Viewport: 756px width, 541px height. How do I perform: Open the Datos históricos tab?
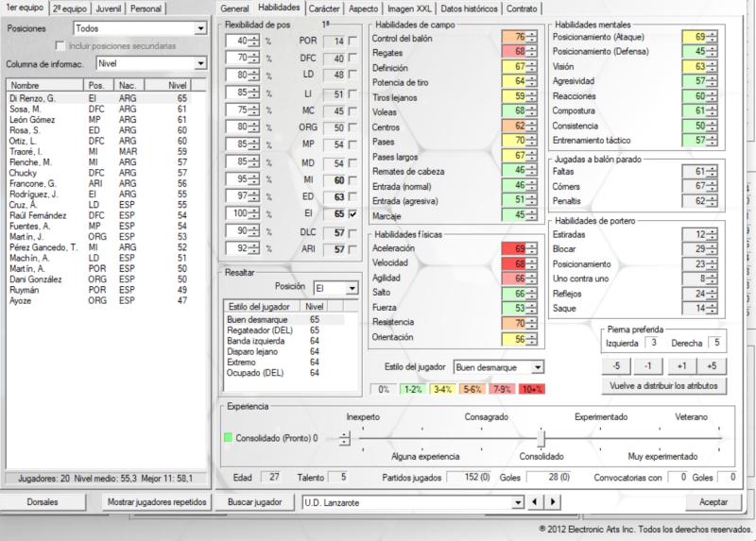pos(469,8)
